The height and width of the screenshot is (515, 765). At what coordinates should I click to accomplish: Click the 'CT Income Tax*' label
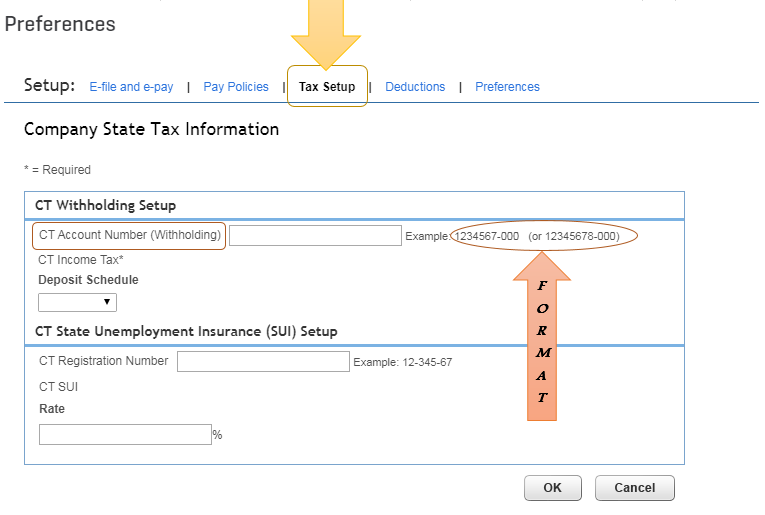81,260
